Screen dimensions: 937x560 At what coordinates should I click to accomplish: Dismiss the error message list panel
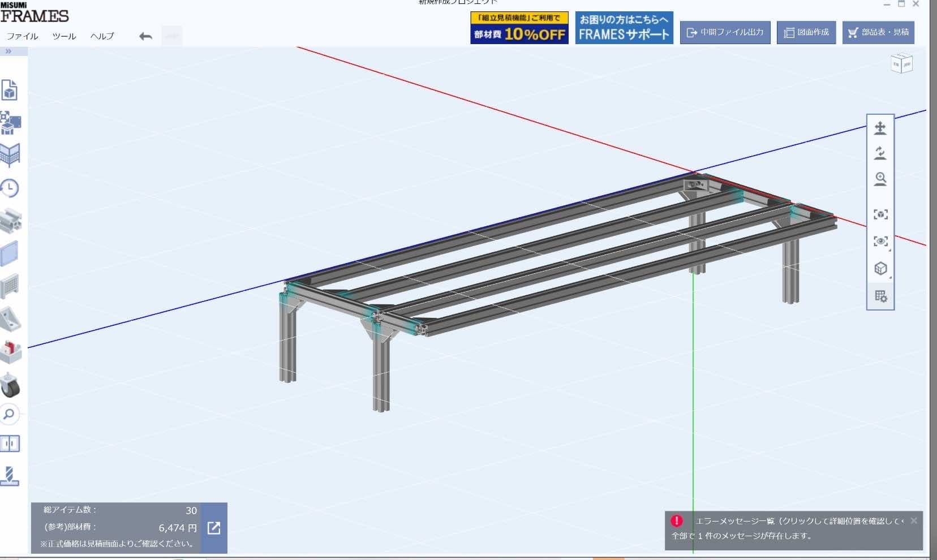point(914,520)
